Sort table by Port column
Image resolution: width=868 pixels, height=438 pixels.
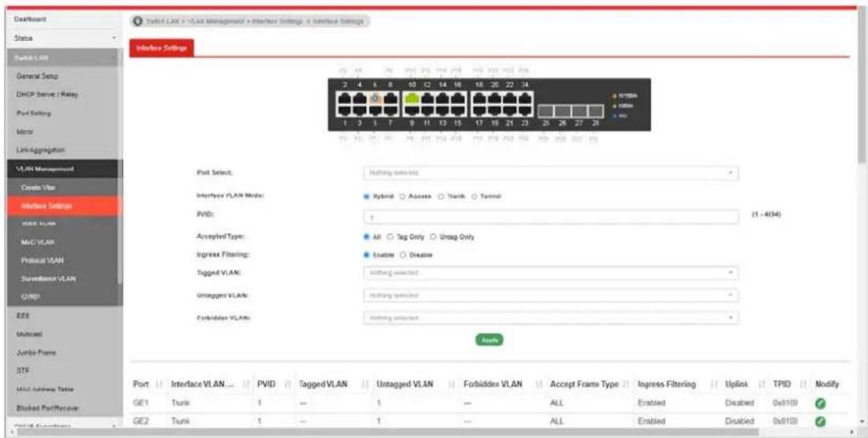[146, 384]
